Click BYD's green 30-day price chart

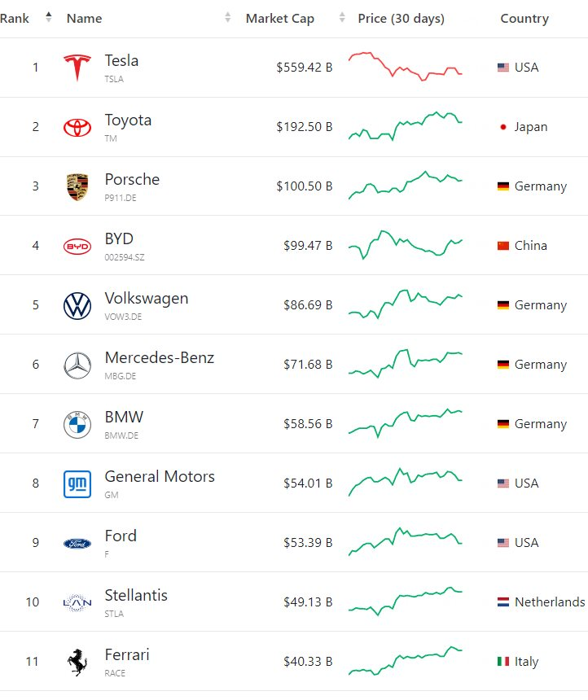[x=405, y=244]
